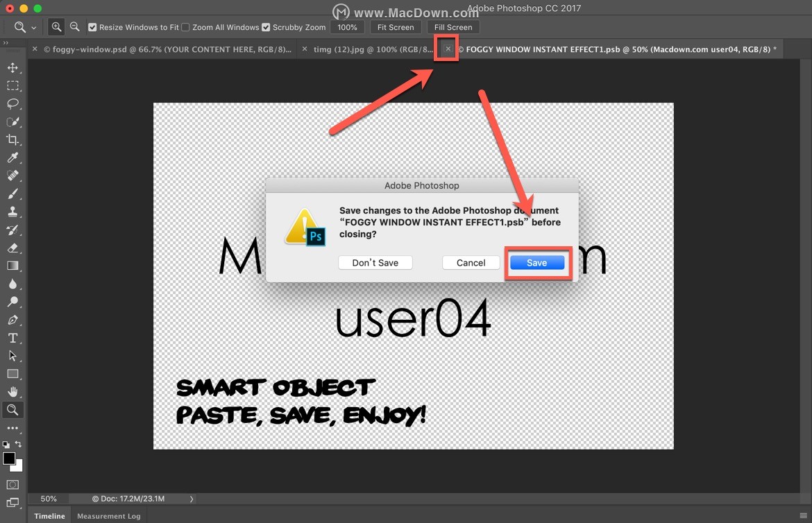Viewport: 812px width, 523px height.
Task: Select the FOGGY WINDOW INSTANT EFFECT1.psb tab
Action: pyautogui.click(x=616, y=49)
